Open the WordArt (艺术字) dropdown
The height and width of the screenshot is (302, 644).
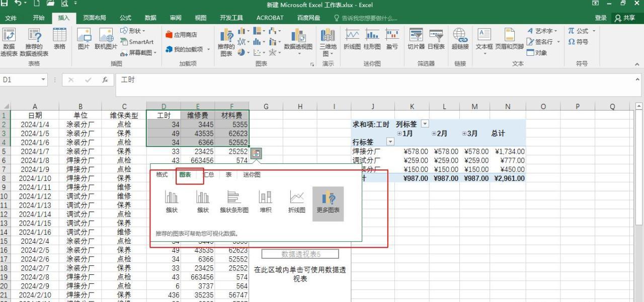543,31
